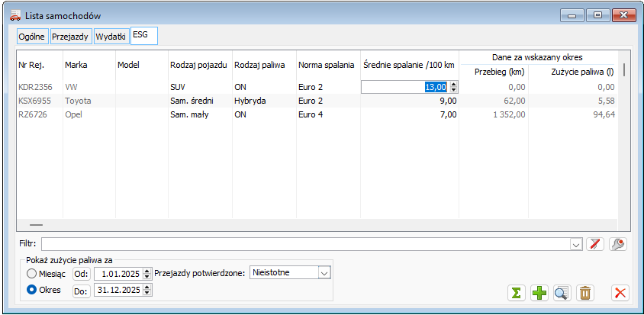Select row KDR2356
Viewport: 644px width, 315px height.
coord(317,87)
